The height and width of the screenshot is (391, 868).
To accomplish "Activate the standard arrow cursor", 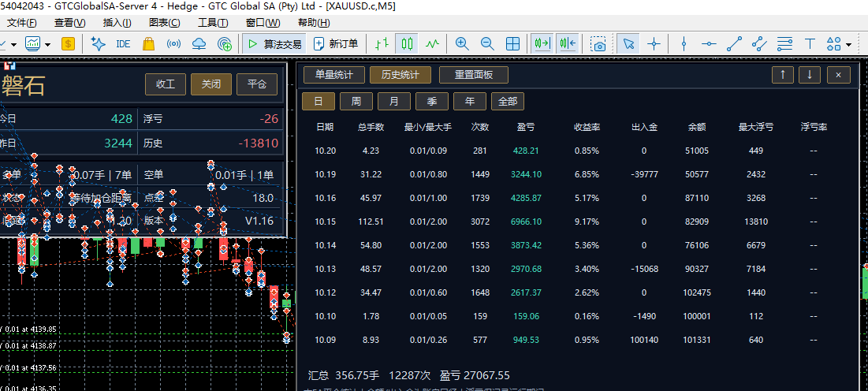I will (628, 44).
